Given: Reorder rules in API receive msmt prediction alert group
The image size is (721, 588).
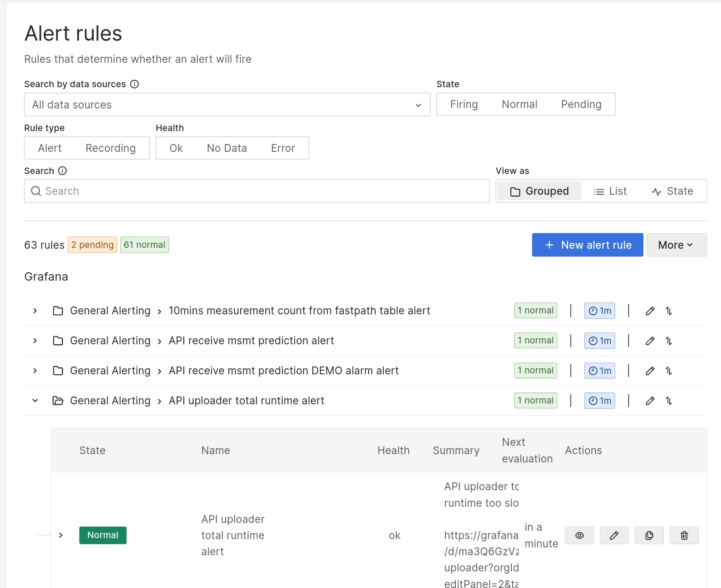Looking at the screenshot, I should pos(669,341).
